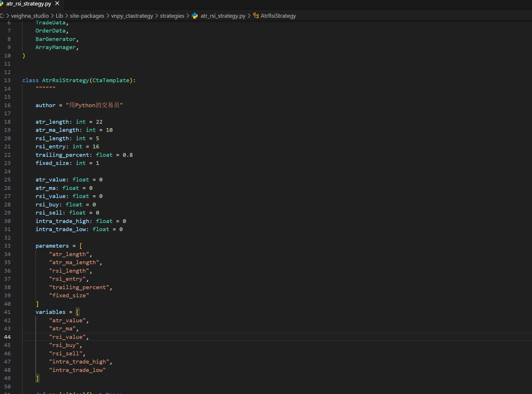Place cursor on ArrayManager import
The width and height of the screenshot is (532, 394).
[55, 47]
